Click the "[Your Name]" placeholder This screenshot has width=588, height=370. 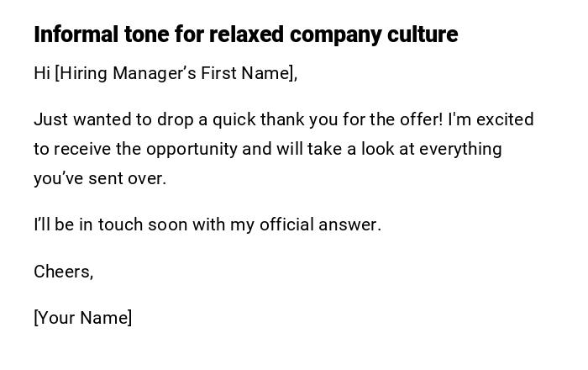click(82, 318)
